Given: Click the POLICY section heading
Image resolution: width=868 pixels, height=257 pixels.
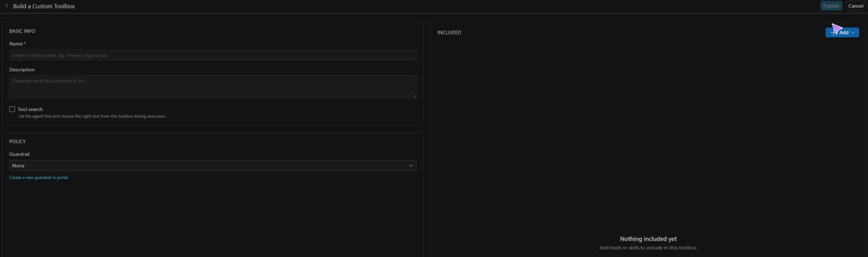Looking at the screenshot, I should point(18,141).
